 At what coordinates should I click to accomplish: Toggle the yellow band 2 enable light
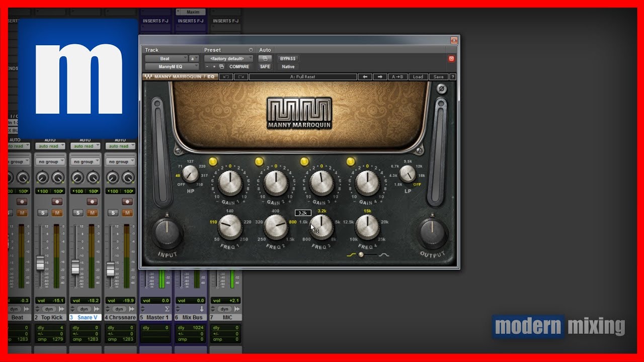pyautogui.click(x=259, y=161)
